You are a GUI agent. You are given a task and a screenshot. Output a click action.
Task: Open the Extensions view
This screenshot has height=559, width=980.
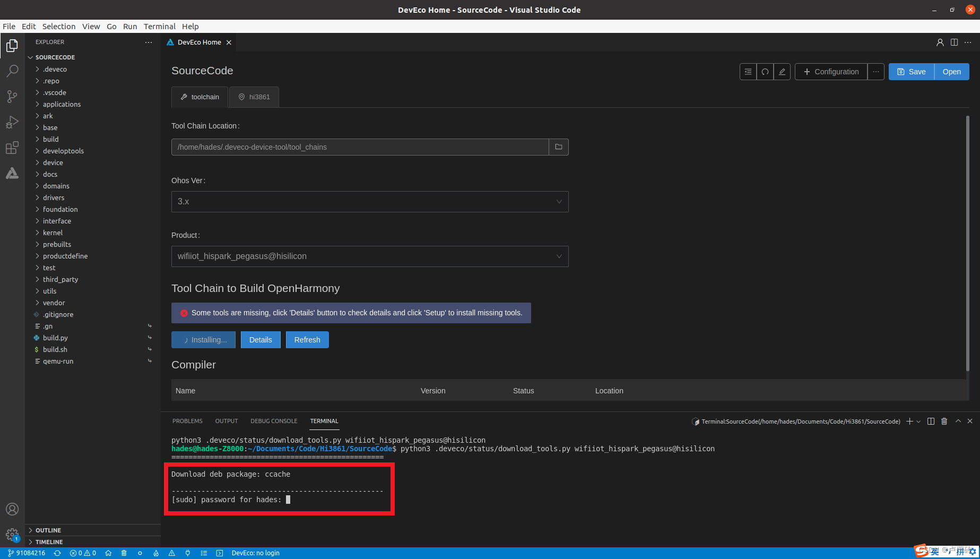(12, 148)
